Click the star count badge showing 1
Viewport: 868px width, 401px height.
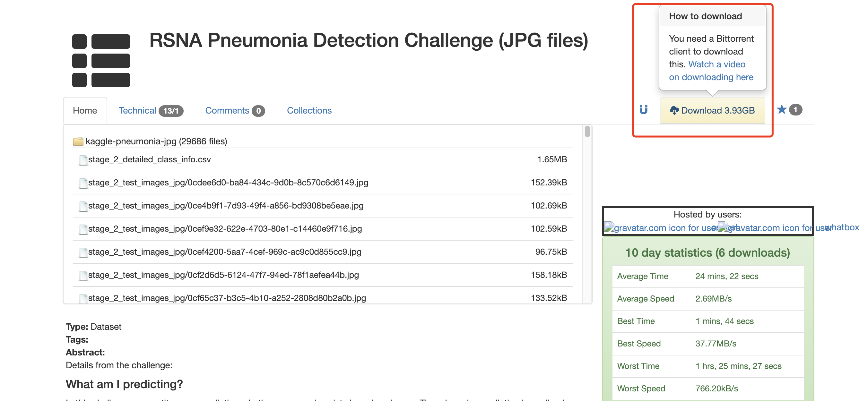click(795, 110)
